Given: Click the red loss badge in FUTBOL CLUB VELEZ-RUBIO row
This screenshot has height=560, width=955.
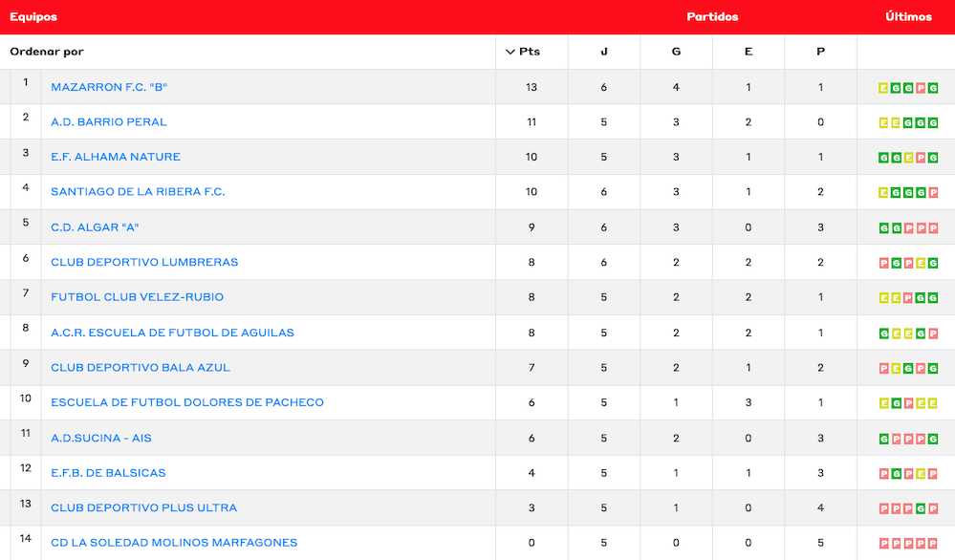Looking at the screenshot, I should (908, 298).
